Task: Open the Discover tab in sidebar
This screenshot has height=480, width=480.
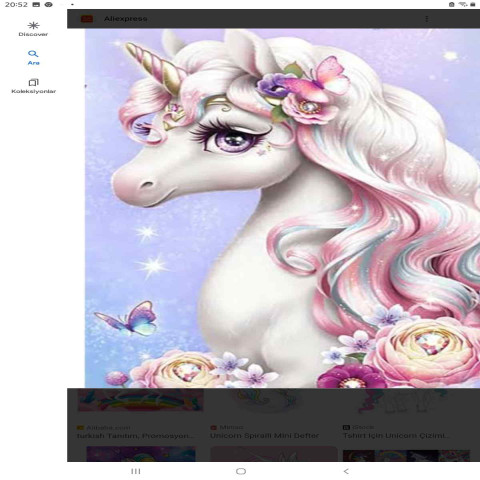Action: coord(33,29)
